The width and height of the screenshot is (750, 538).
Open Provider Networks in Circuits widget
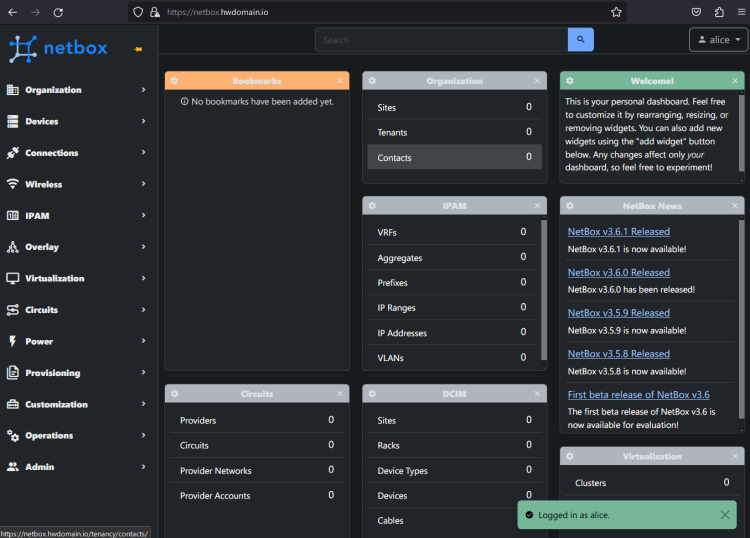[257, 471]
